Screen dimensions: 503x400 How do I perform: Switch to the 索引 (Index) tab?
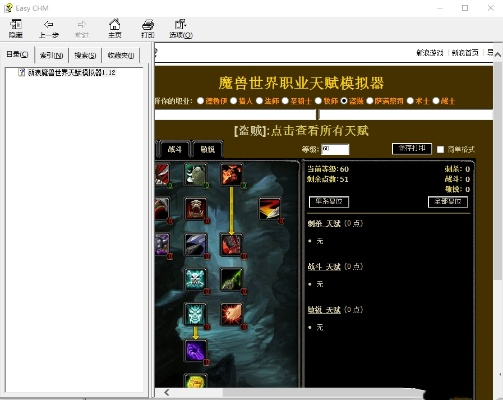click(x=52, y=55)
